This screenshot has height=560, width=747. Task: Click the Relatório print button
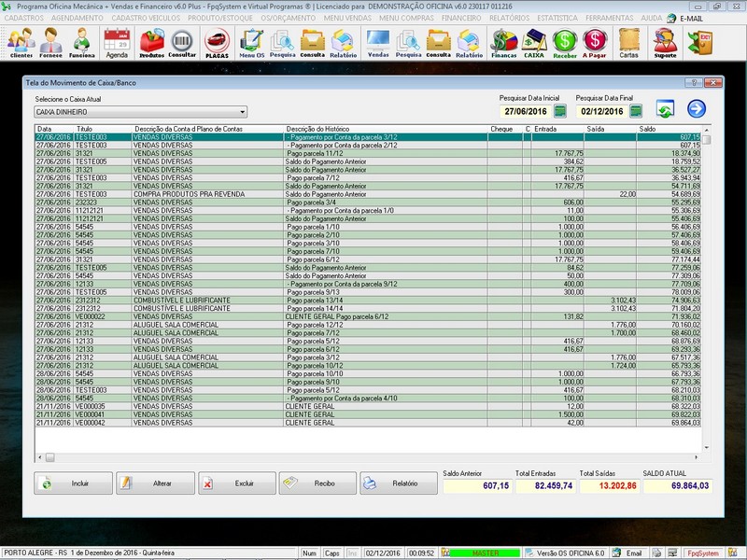(399, 483)
